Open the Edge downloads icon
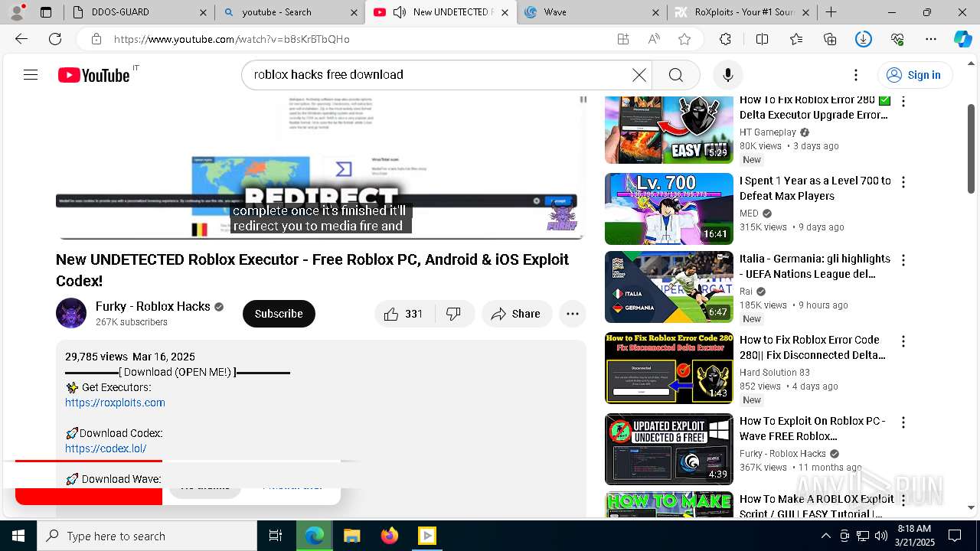Viewport: 980px width, 551px height. coord(864,39)
